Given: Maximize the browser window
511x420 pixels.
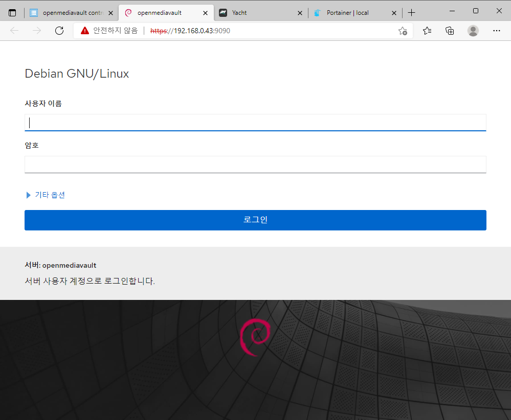Looking at the screenshot, I should [x=476, y=11].
